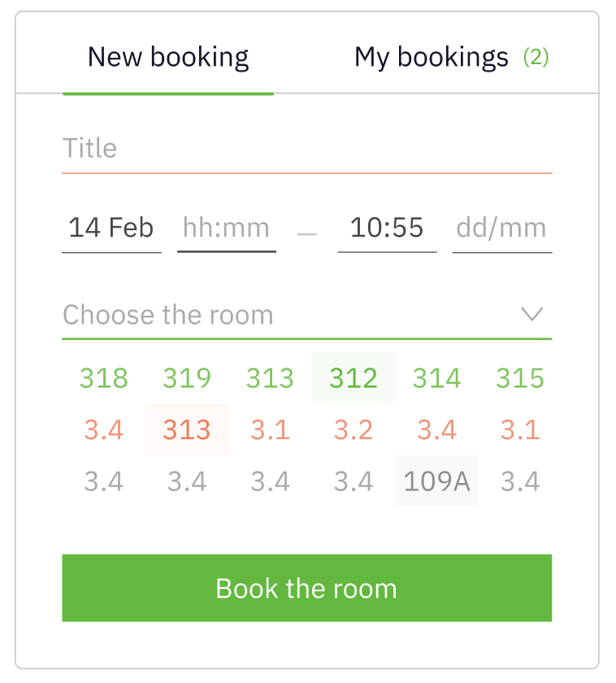Click the dd/mm end date field

(x=501, y=228)
